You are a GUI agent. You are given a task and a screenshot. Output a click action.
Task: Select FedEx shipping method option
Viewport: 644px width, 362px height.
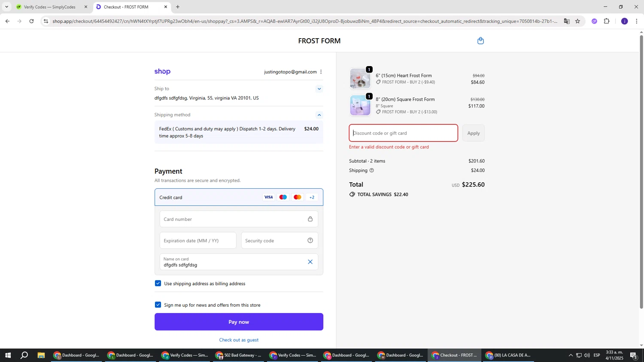tap(239, 132)
